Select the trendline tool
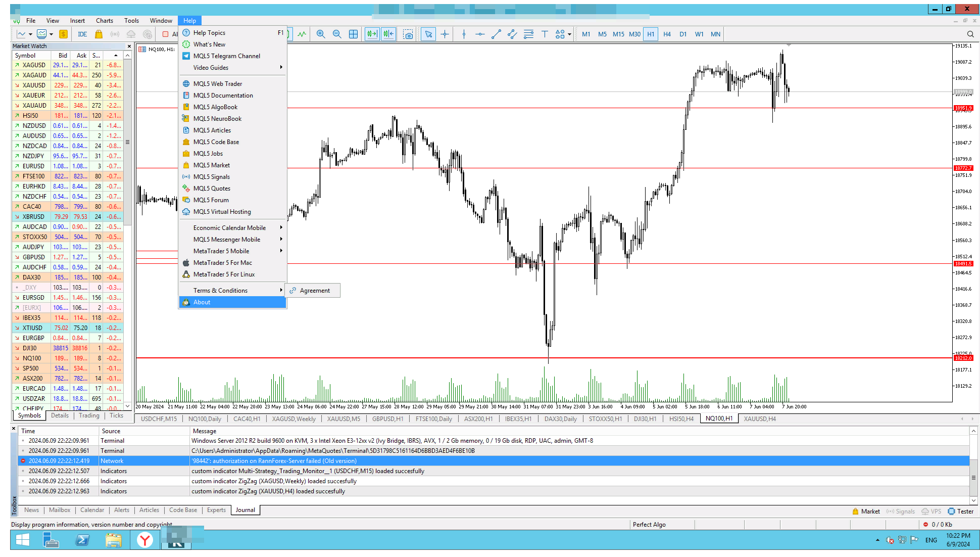980x557 pixels. [496, 34]
